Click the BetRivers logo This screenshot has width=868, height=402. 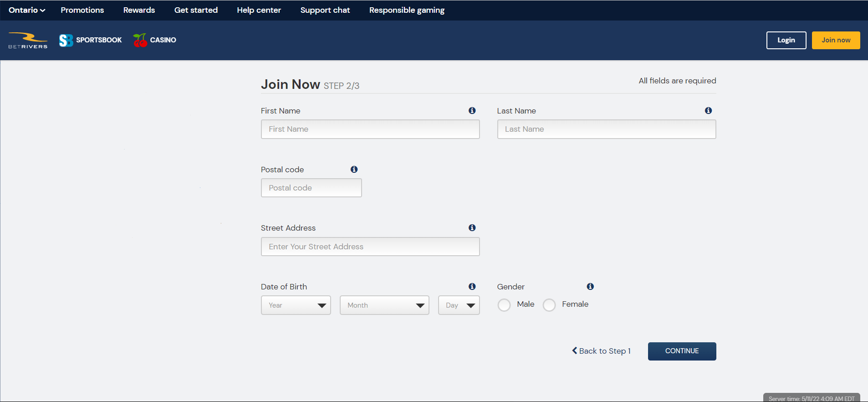coord(28,40)
